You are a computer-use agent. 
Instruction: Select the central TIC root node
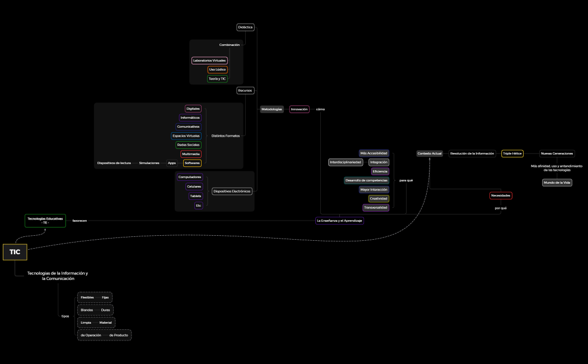coord(15,252)
